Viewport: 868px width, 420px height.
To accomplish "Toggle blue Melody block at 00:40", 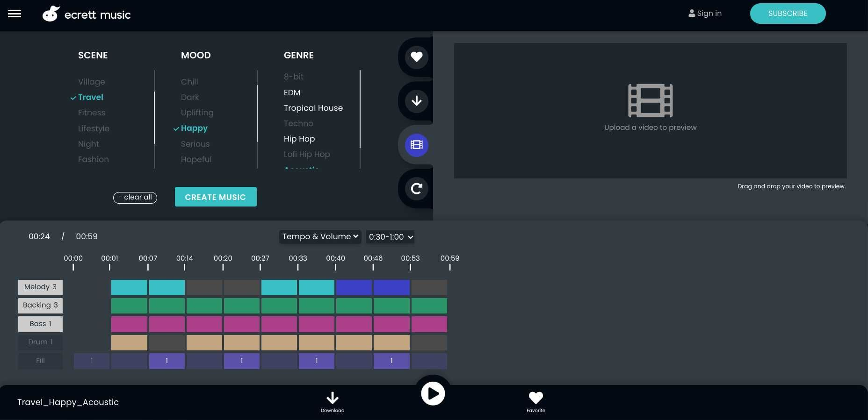I will click(x=354, y=287).
